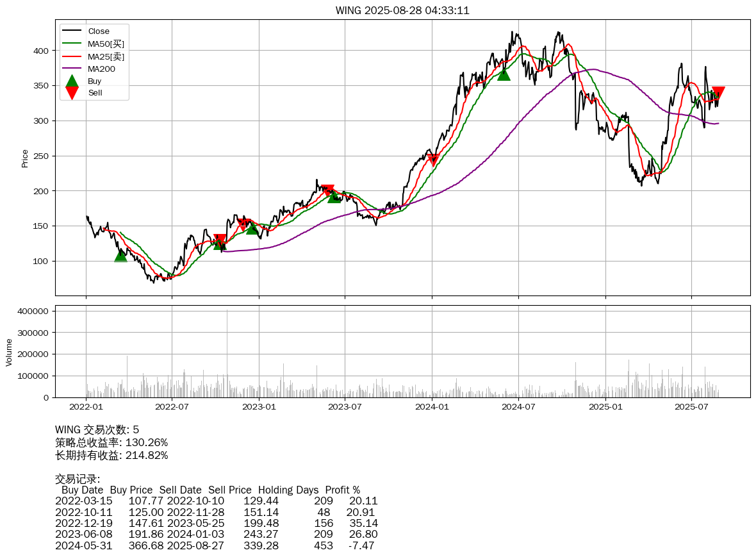Click the purple MA200 line sample in legend
The height and width of the screenshot is (557, 756).
[x=72, y=69]
